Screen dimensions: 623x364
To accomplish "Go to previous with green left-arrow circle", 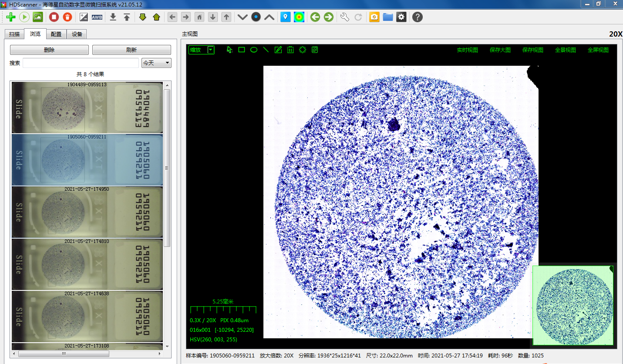I will click(315, 17).
